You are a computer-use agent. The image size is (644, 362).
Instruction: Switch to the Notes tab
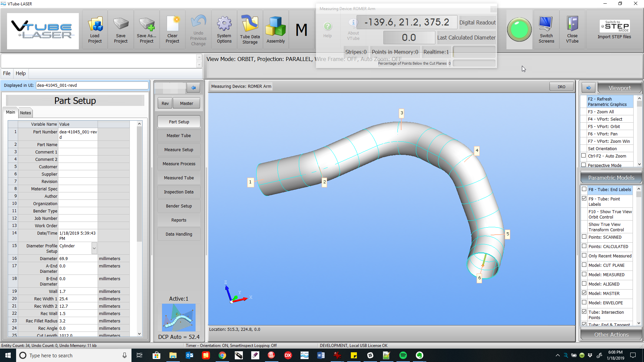25,113
